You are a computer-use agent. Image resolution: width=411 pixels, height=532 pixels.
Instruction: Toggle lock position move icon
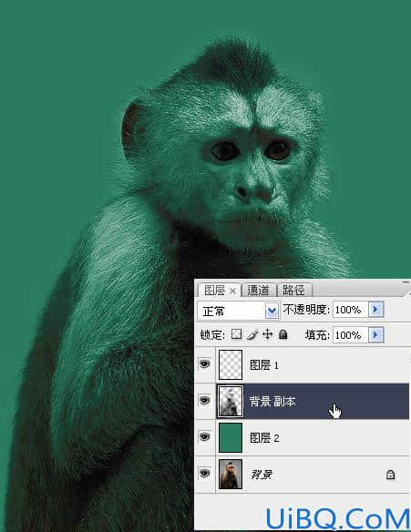(x=267, y=334)
